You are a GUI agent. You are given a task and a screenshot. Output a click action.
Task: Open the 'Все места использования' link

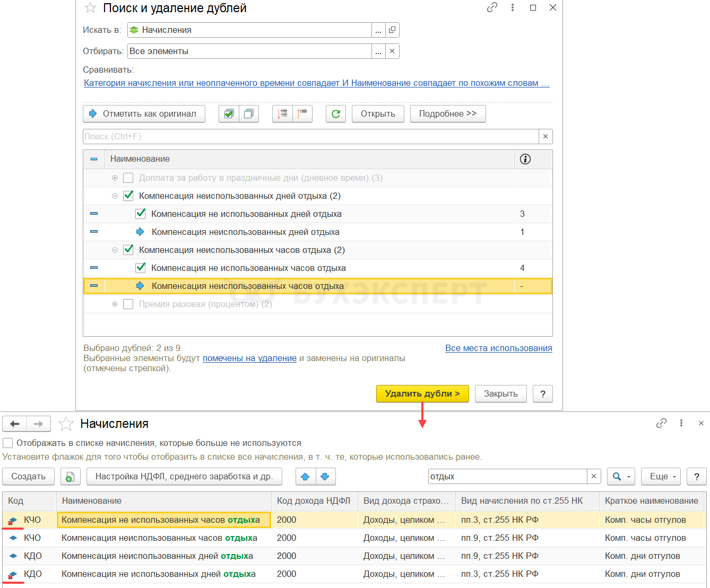(x=498, y=348)
